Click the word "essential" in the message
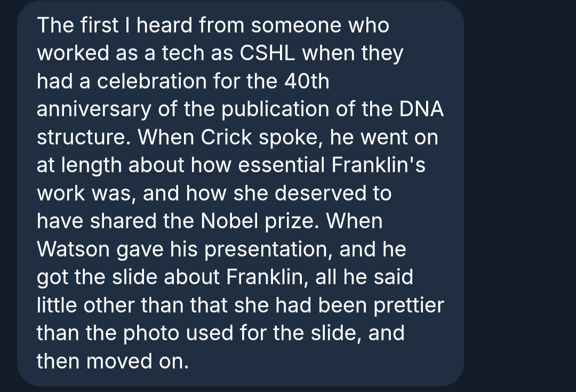 (x=281, y=165)
